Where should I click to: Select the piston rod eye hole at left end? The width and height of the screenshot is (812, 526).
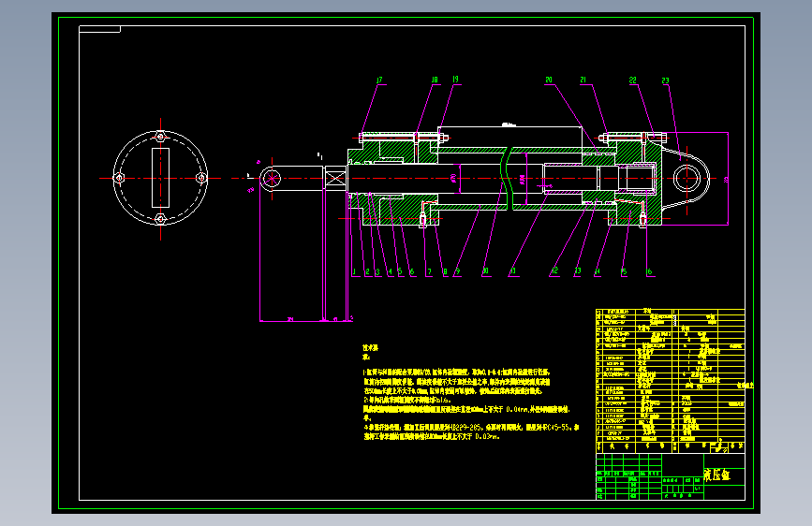coord(272,179)
